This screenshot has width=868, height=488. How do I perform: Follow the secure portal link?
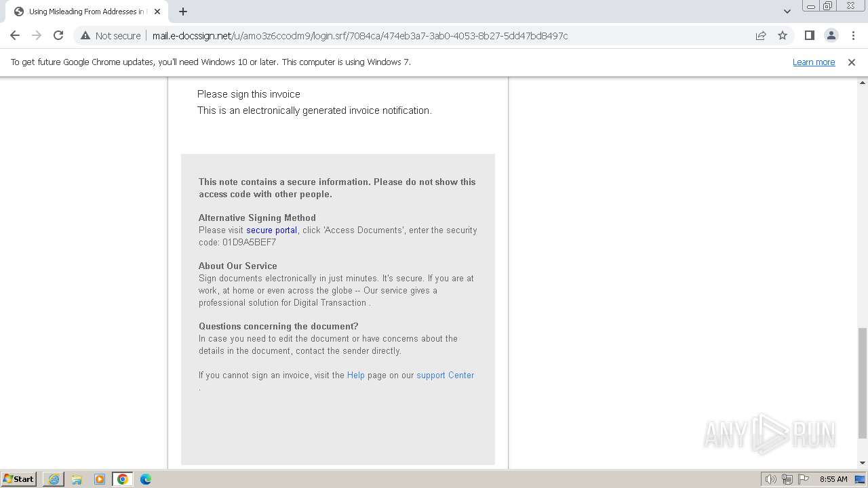(x=271, y=230)
